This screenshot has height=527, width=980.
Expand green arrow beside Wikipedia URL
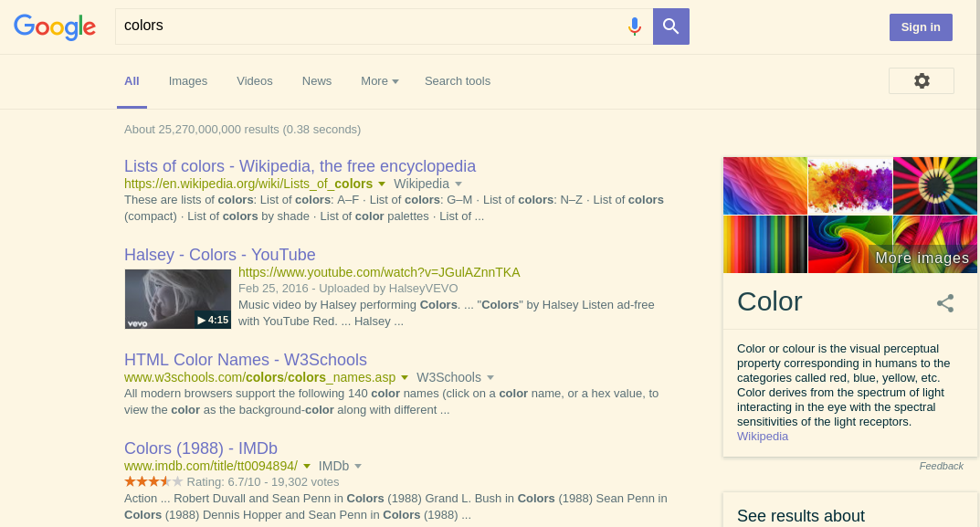coord(382,184)
